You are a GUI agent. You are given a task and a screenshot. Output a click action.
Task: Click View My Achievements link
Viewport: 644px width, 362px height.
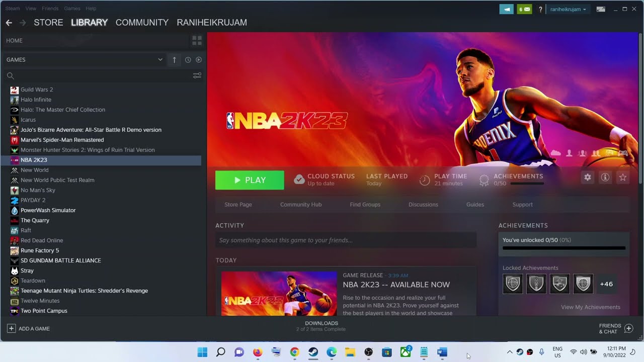(x=591, y=307)
